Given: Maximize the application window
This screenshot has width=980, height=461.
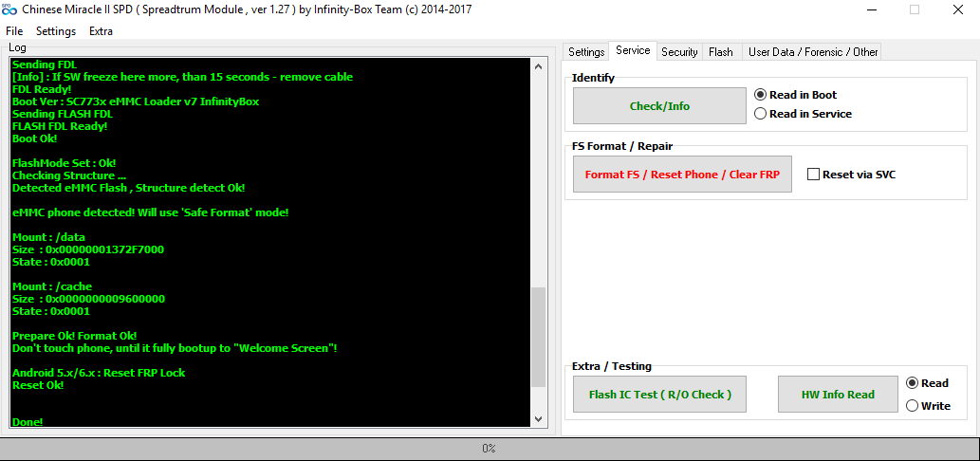Looking at the screenshot, I should tap(915, 9).
